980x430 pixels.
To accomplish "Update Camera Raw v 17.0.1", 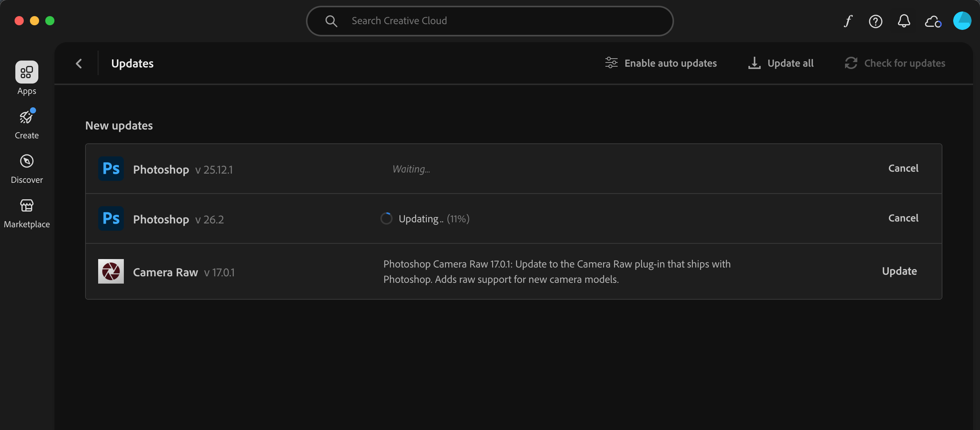I will coord(899,271).
